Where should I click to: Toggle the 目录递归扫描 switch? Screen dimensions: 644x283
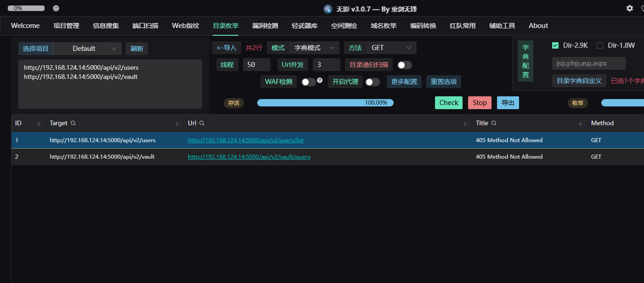[405, 65]
